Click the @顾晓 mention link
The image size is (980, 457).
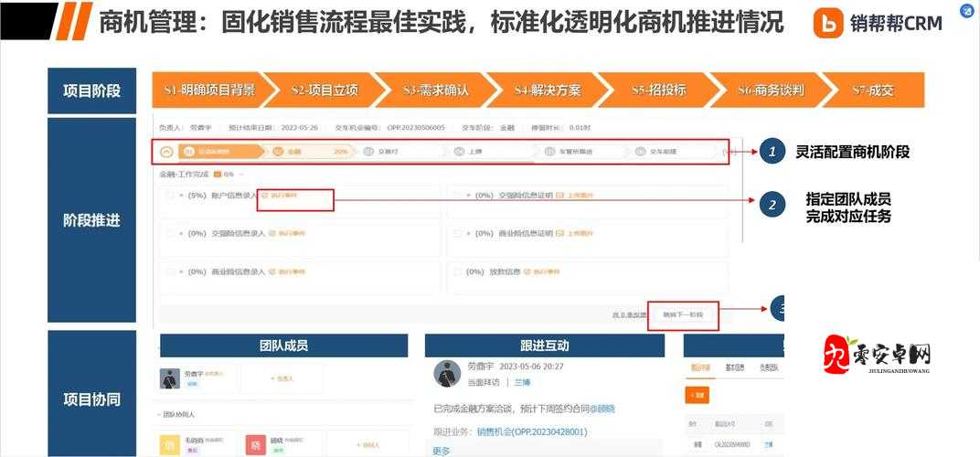click(602, 409)
